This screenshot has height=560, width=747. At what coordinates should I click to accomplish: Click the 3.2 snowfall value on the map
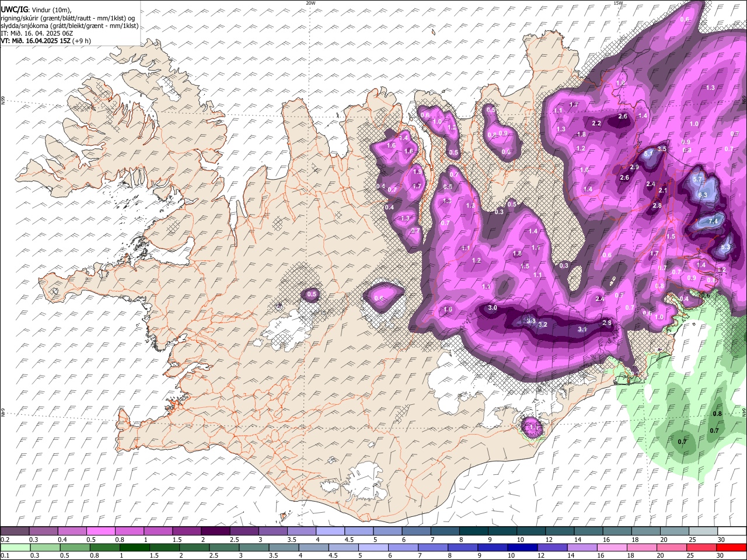coord(543,325)
